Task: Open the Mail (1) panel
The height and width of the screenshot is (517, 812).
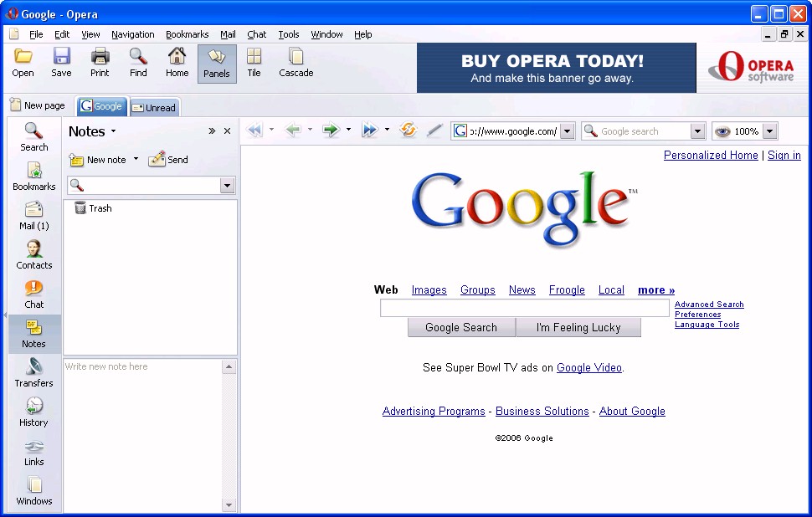Action: pyautogui.click(x=34, y=215)
